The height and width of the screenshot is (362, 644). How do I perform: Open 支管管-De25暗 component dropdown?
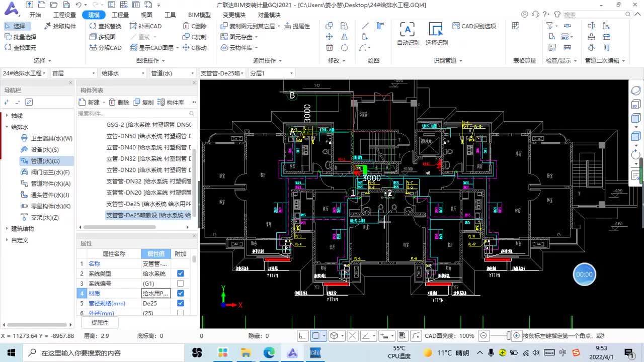[x=223, y=73]
